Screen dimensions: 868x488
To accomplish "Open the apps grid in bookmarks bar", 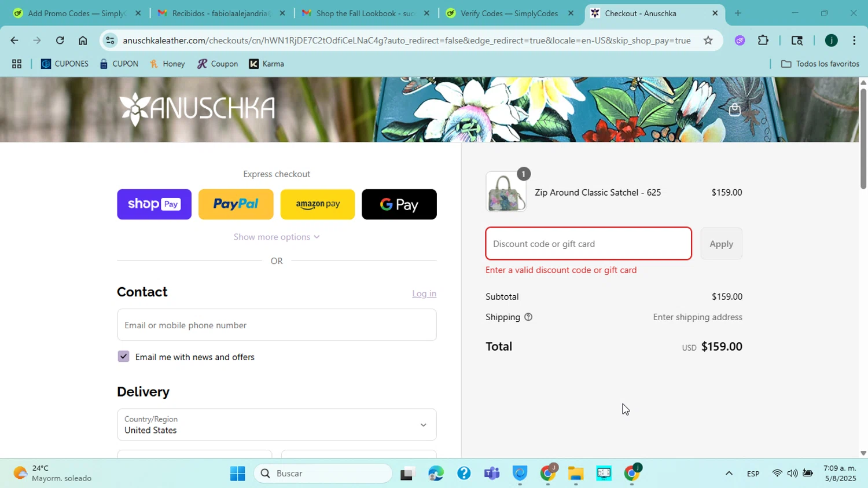I will tap(17, 64).
